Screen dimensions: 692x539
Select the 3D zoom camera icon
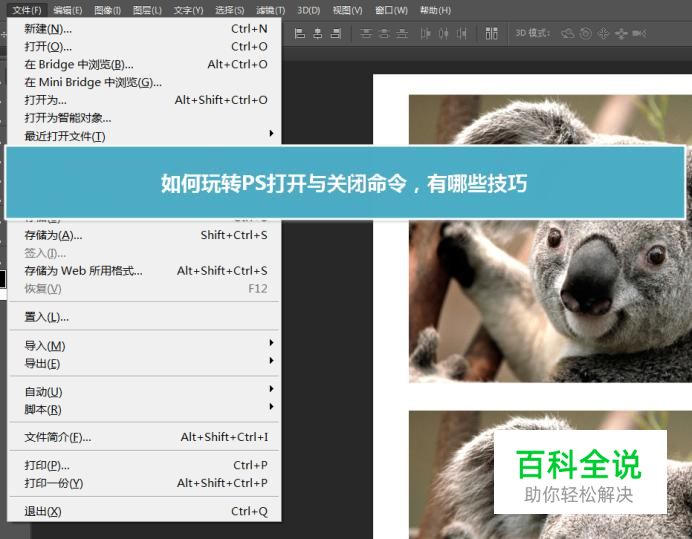click(639, 34)
